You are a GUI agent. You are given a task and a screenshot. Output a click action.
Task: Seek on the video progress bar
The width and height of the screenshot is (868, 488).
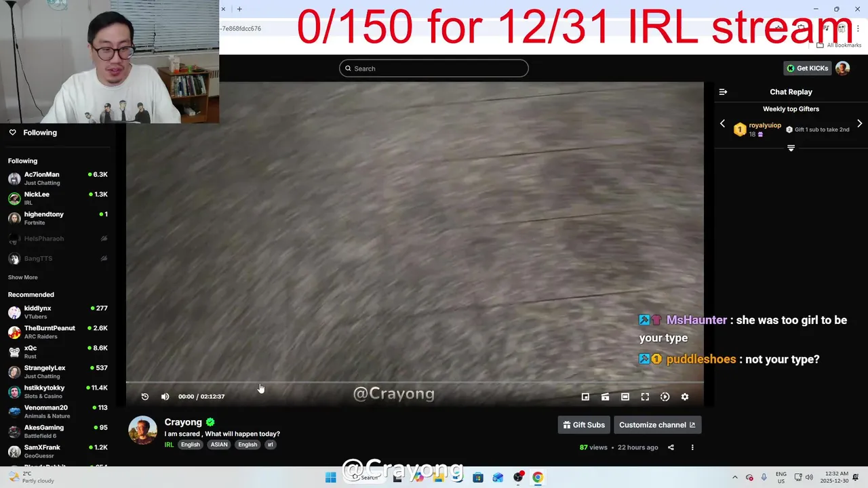[414, 383]
